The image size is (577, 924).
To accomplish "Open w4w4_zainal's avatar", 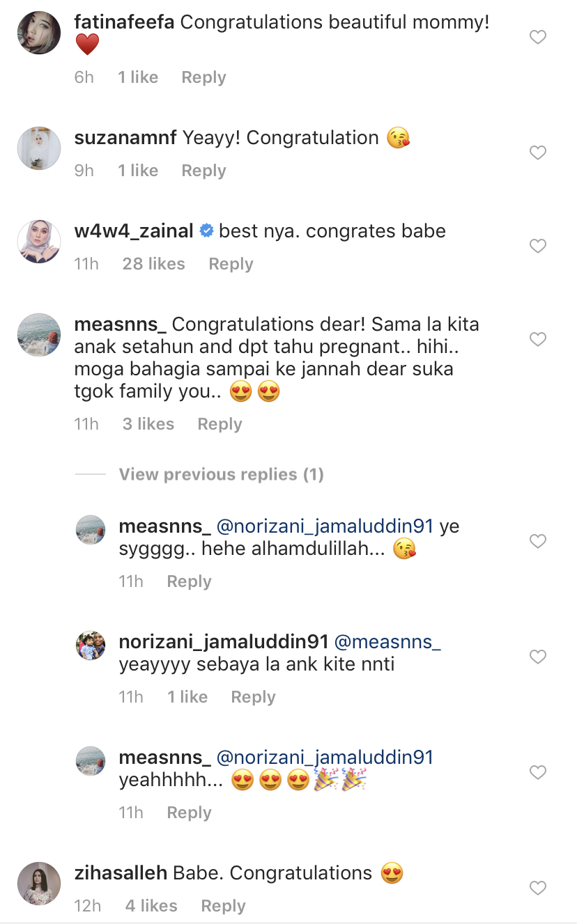I will [x=38, y=242].
